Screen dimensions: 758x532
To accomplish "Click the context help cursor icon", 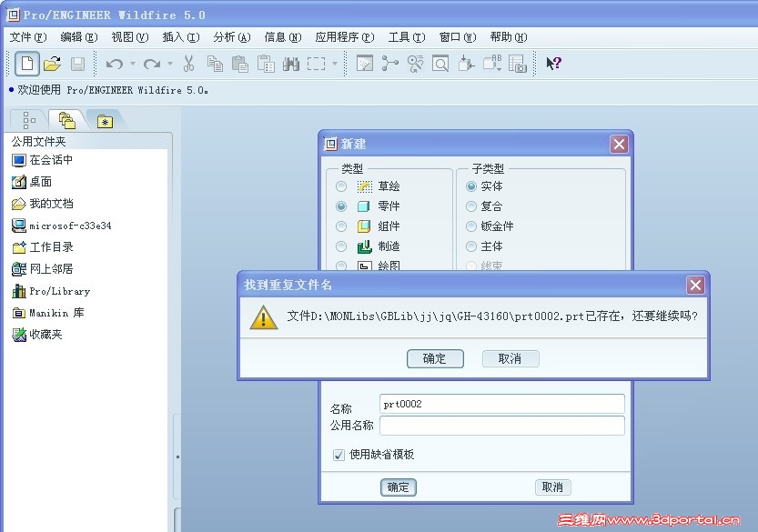I will pyautogui.click(x=553, y=64).
